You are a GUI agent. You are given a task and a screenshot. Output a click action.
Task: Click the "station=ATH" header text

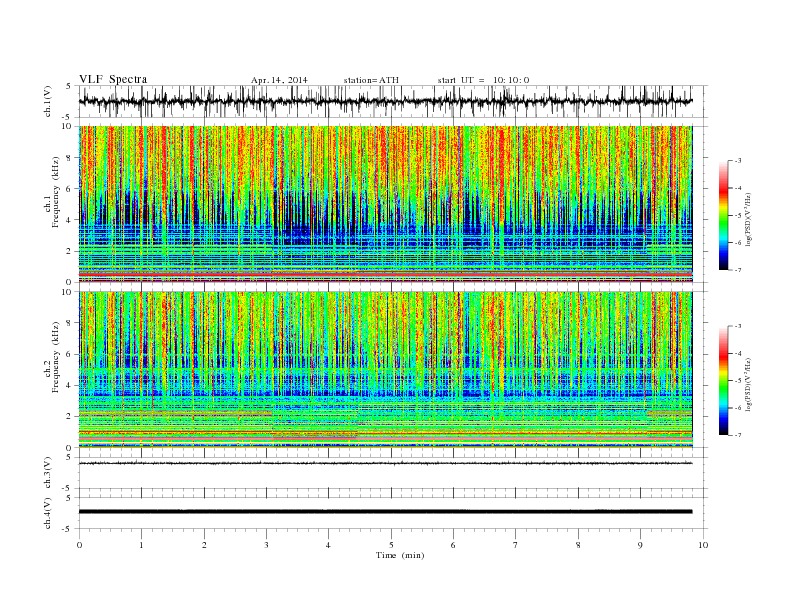coord(371,80)
